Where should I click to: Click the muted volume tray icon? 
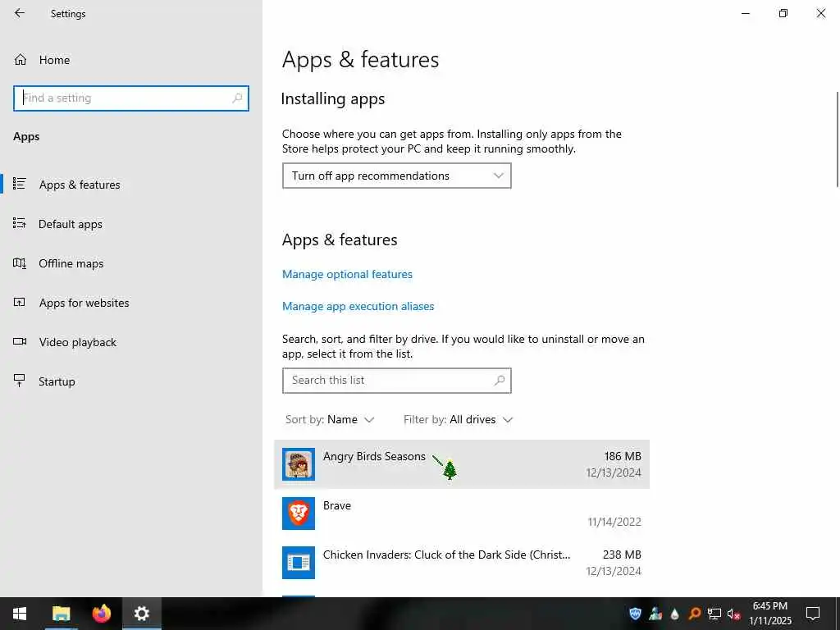[733, 614]
